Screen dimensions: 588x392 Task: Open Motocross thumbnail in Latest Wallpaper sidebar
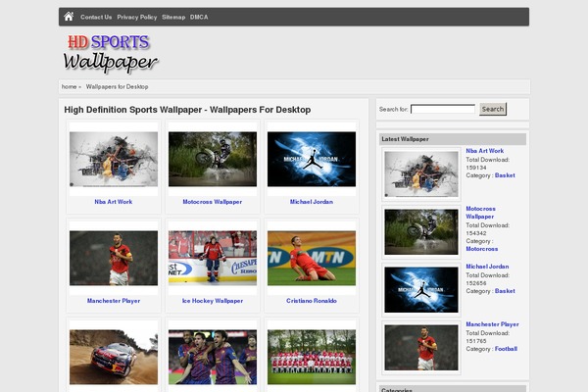pyautogui.click(x=421, y=232)
